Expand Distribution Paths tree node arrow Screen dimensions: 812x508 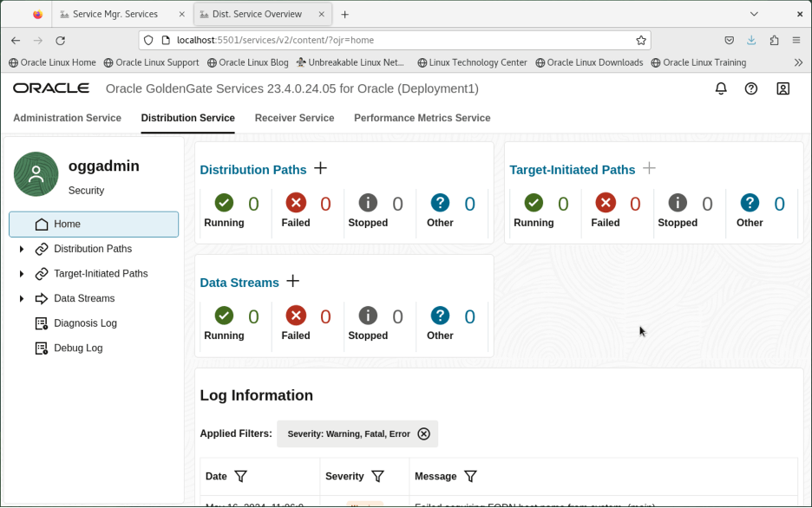[22, 249]
